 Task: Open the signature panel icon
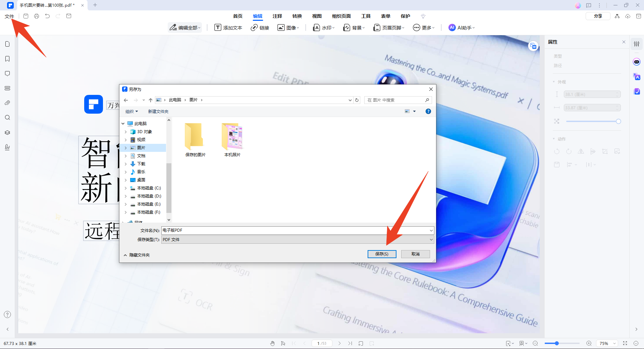(x=7, y=147)
